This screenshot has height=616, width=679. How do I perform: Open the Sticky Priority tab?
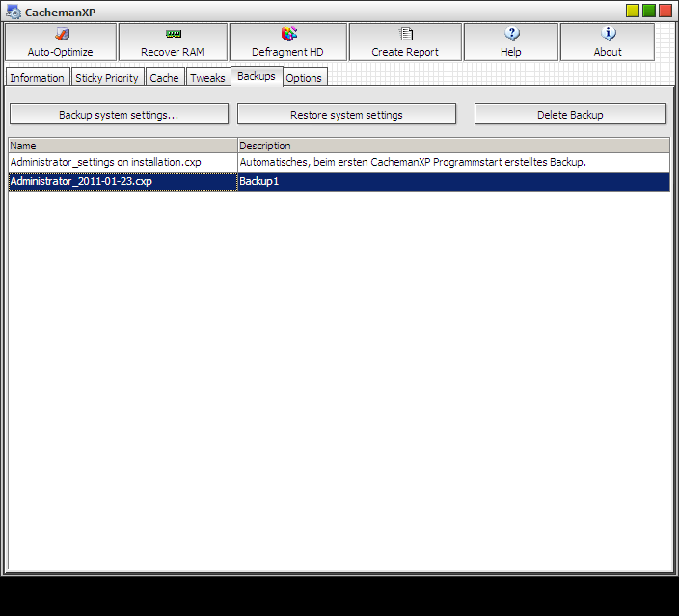click(x=107, y=78)
